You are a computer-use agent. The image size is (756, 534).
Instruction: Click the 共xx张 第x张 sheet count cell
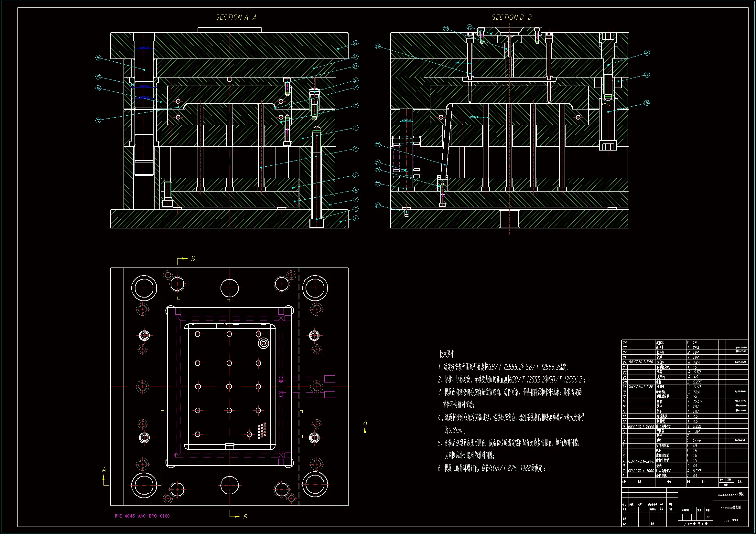(x=696, y=524)
